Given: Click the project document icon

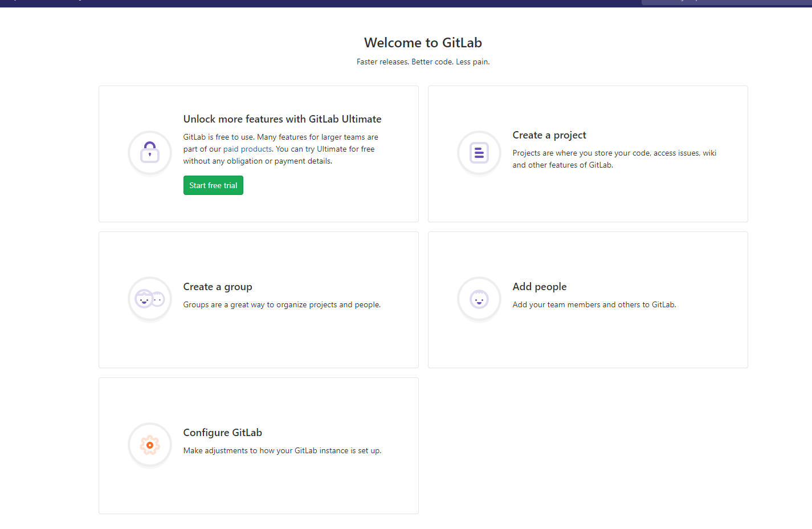Looking at the screenshot, I should pos(479,153).
